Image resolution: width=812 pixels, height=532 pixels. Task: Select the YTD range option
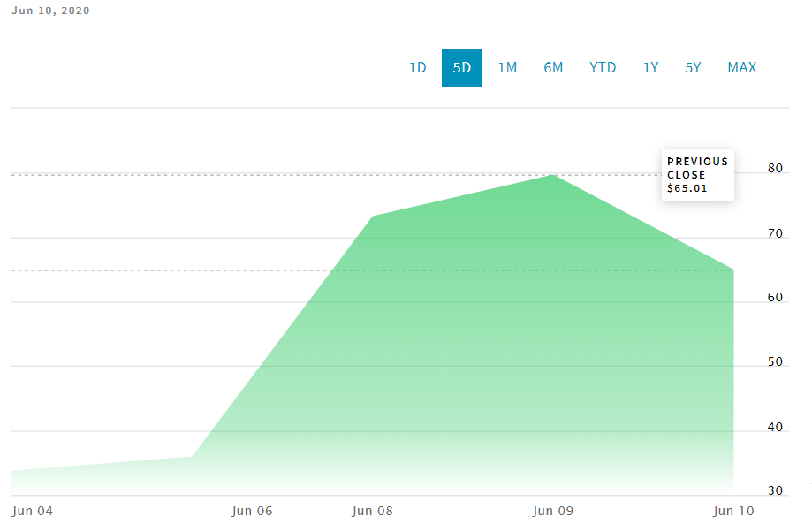(603, 68)
